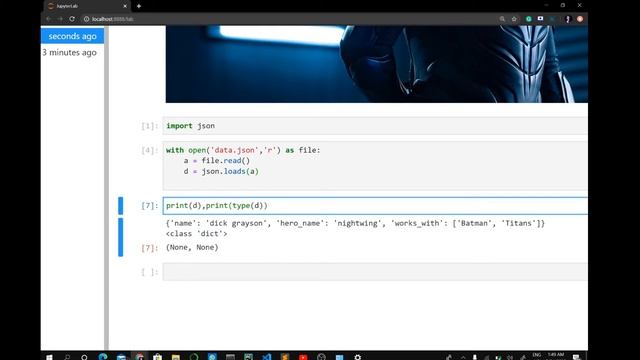Collapse output of cell 7 via blue bar
The image size is (640, 360).
click(120, 237)
